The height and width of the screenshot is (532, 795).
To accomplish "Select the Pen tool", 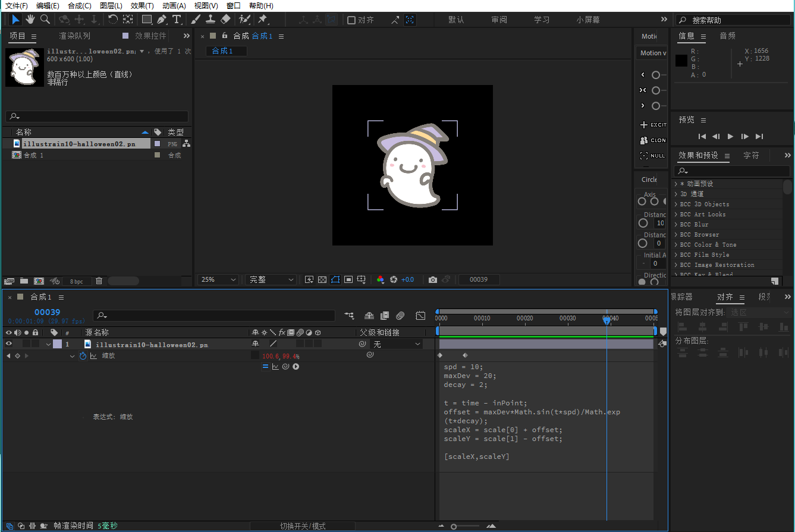I will (x=162, y=20).
